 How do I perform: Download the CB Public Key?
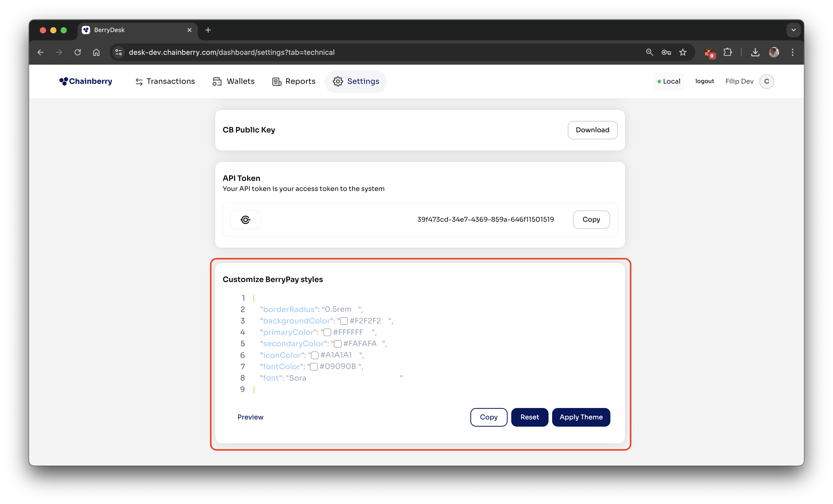coord(592,130)
